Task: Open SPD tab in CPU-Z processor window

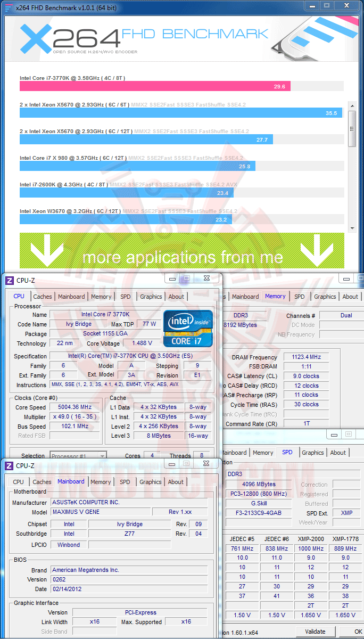Action: click(x=125, y=297)
